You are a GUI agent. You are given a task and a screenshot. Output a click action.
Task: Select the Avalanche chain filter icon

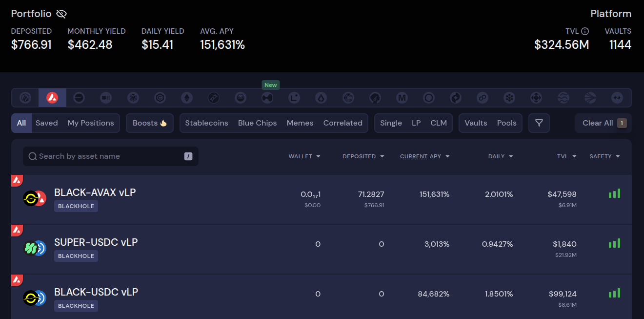pyautogui.click(x=52, y=98)
